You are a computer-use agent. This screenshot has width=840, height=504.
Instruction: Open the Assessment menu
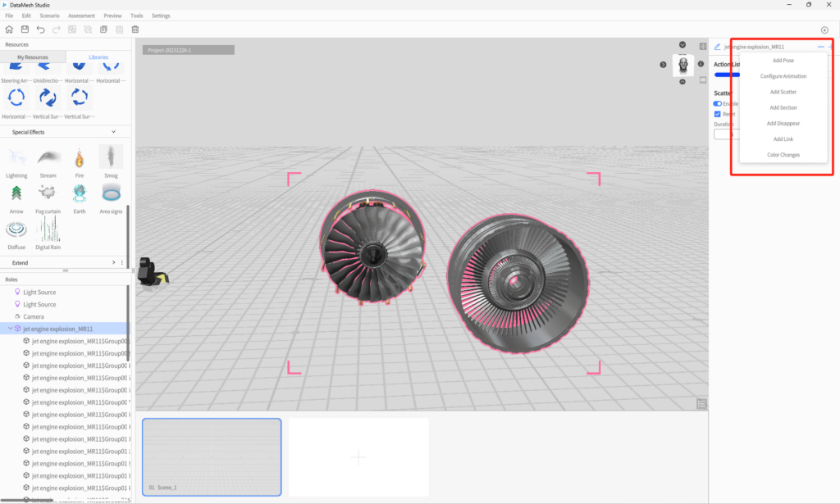[81, 16]
